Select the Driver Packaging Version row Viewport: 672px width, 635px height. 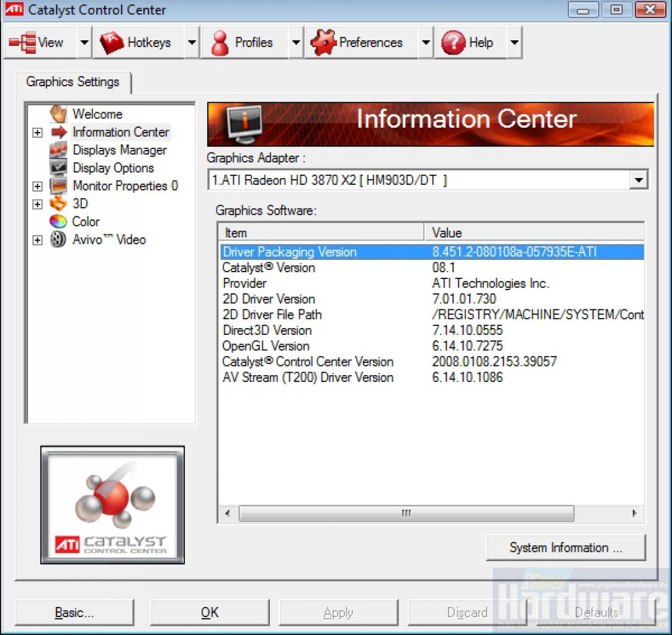click(432, 252)
